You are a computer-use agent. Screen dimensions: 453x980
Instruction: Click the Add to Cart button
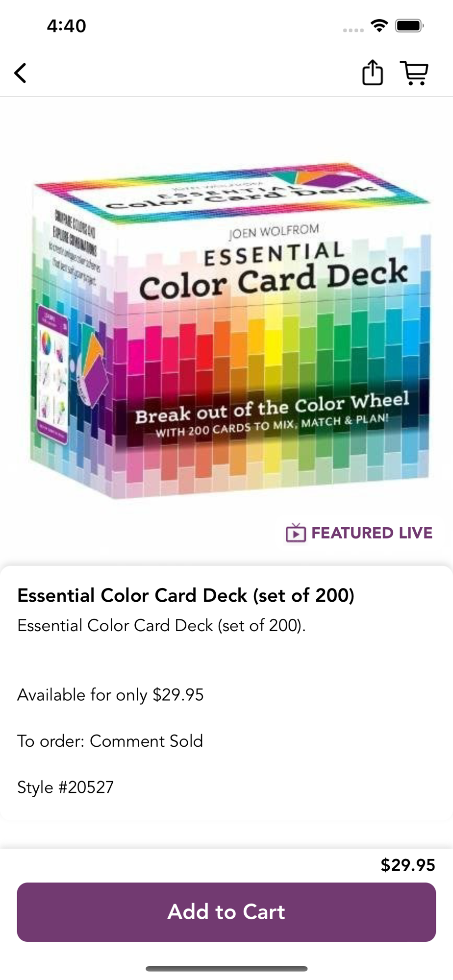point(226,912)
